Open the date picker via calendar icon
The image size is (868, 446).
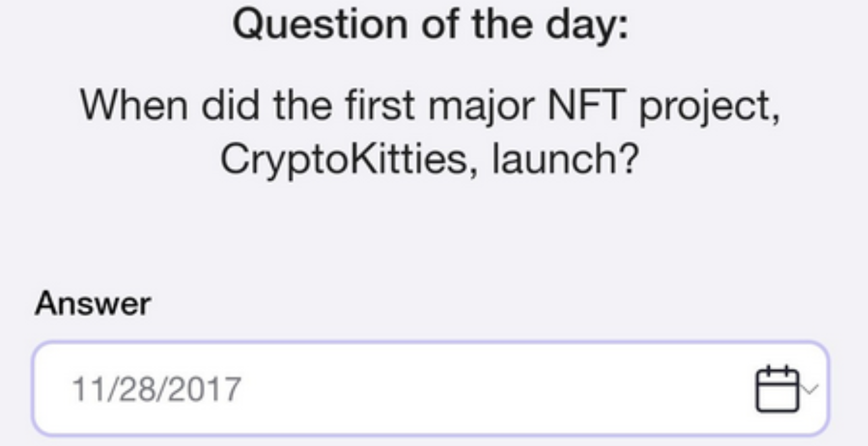click(777, 389)
